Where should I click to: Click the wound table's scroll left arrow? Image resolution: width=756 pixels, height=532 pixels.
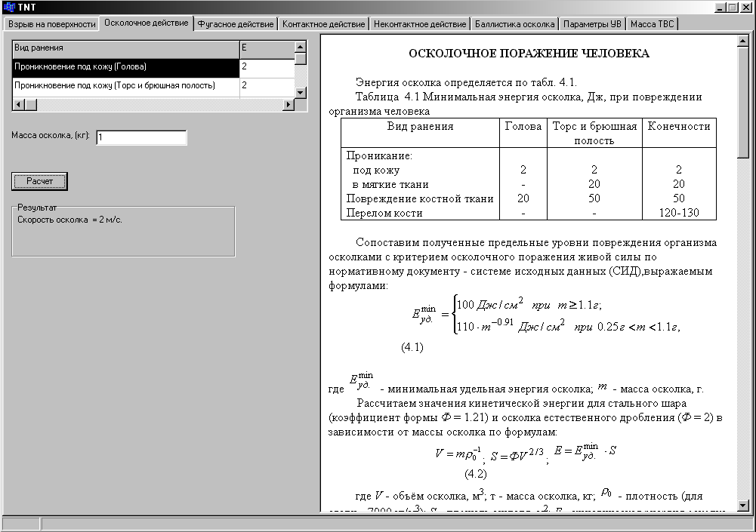tap(18, 104)
